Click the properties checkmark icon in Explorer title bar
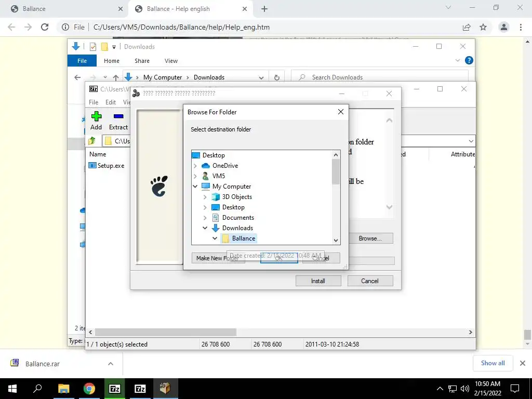Image resolution: width=532 pixels, height=399 pixels. click(x=93, y=47)
